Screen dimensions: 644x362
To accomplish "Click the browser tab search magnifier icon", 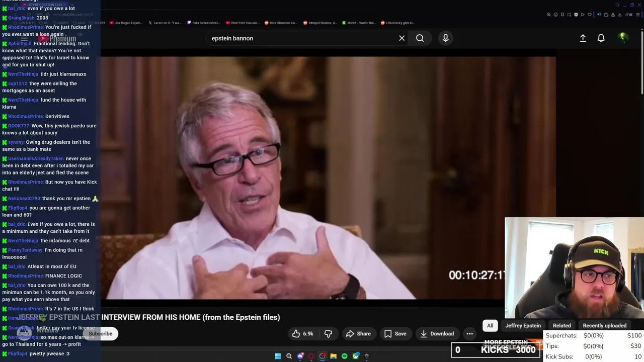I will 617,5.
